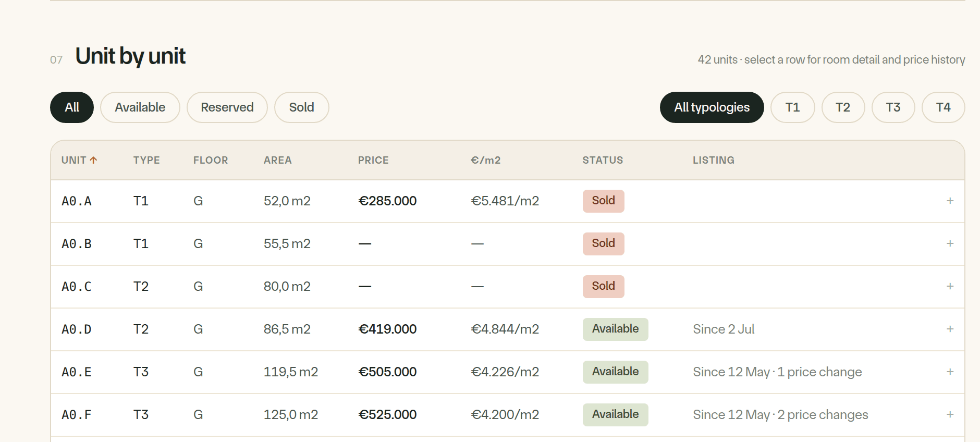
Task: Select All typologies filter
Action: point(712,107)
